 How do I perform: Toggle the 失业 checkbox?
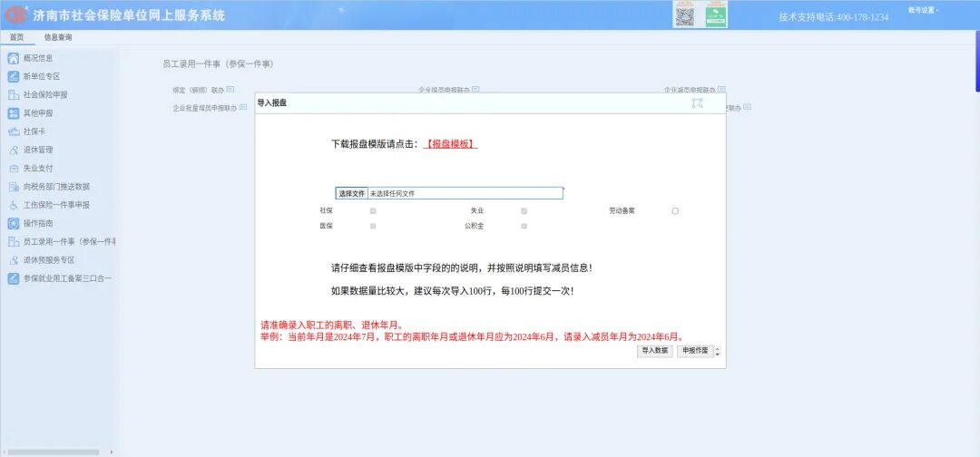click(x=524, y=210)
